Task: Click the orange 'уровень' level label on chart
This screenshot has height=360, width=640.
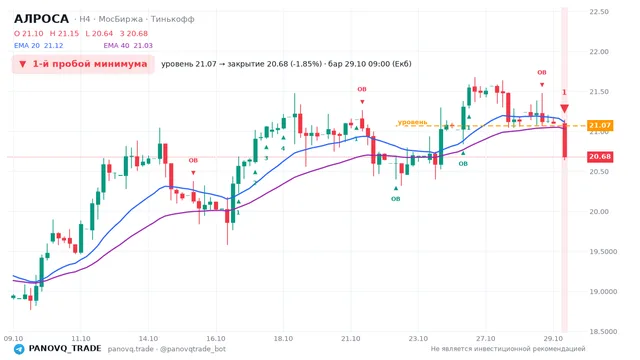Action: [x=413, y=122]
